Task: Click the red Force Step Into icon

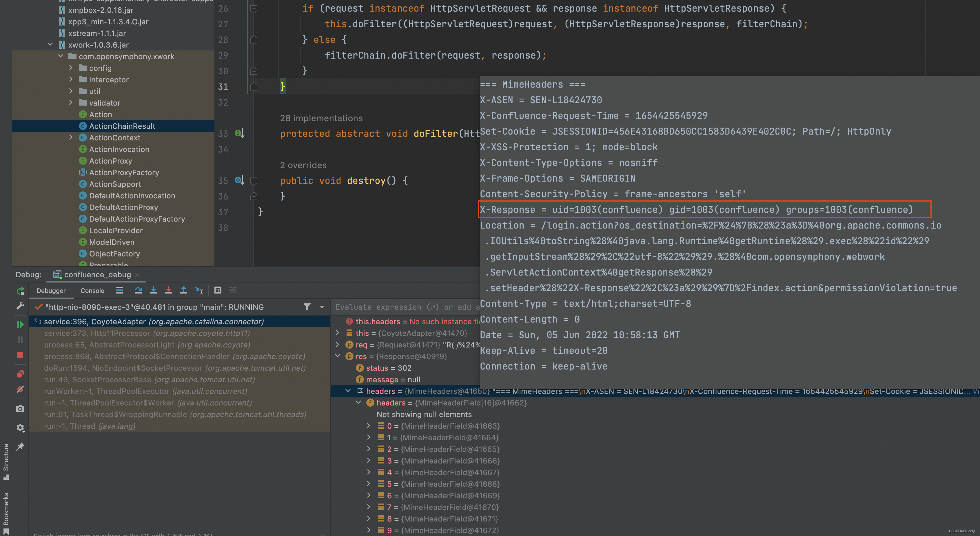Action: 169,290
